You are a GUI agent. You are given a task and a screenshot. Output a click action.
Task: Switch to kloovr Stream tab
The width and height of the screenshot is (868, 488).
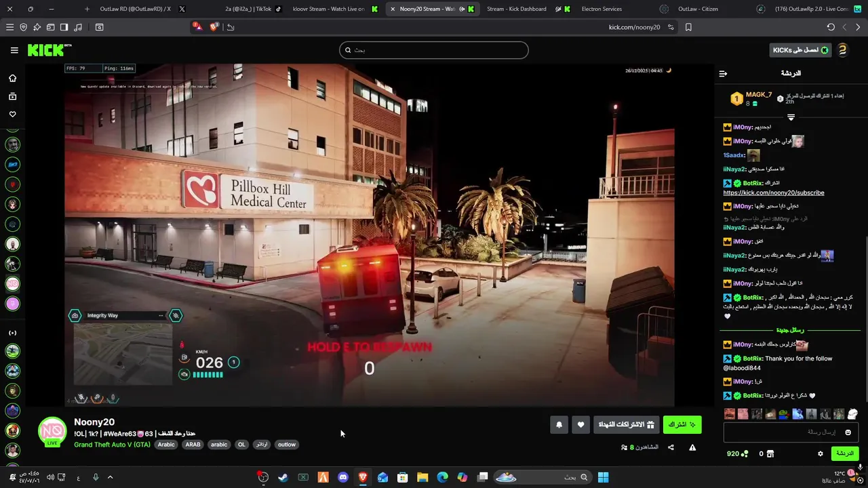coord(334,9)
